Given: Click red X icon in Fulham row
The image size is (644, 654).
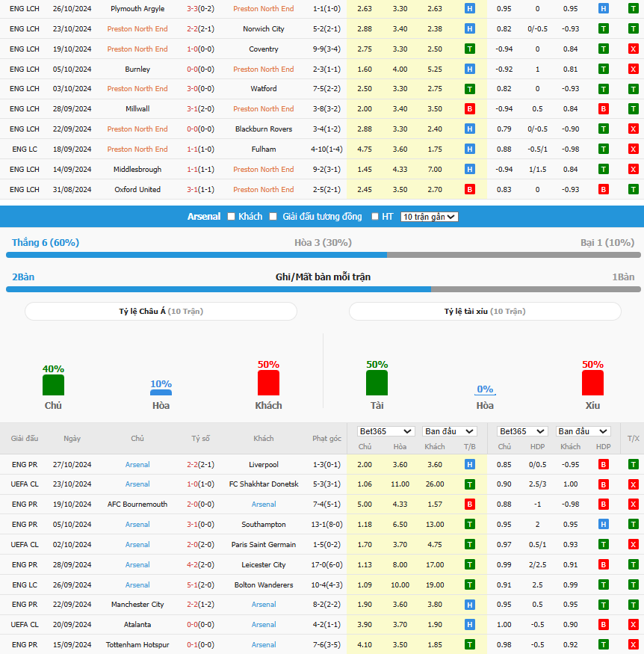Looking at the screenshot, I should pos(633,149).
